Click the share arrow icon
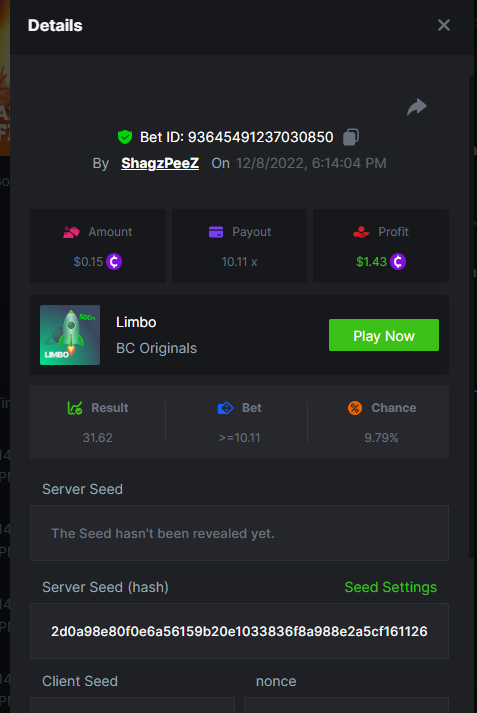The height and width of the screenshot is (713, 477). (417, 107)
